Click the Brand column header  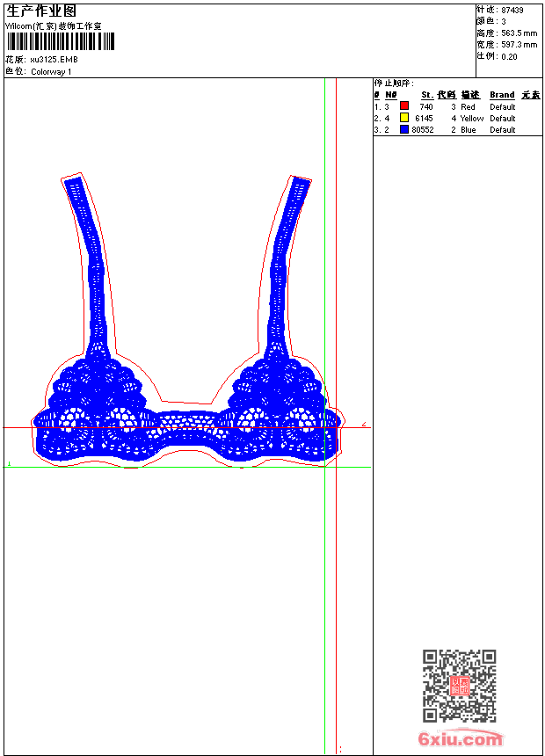pos(502,95)
